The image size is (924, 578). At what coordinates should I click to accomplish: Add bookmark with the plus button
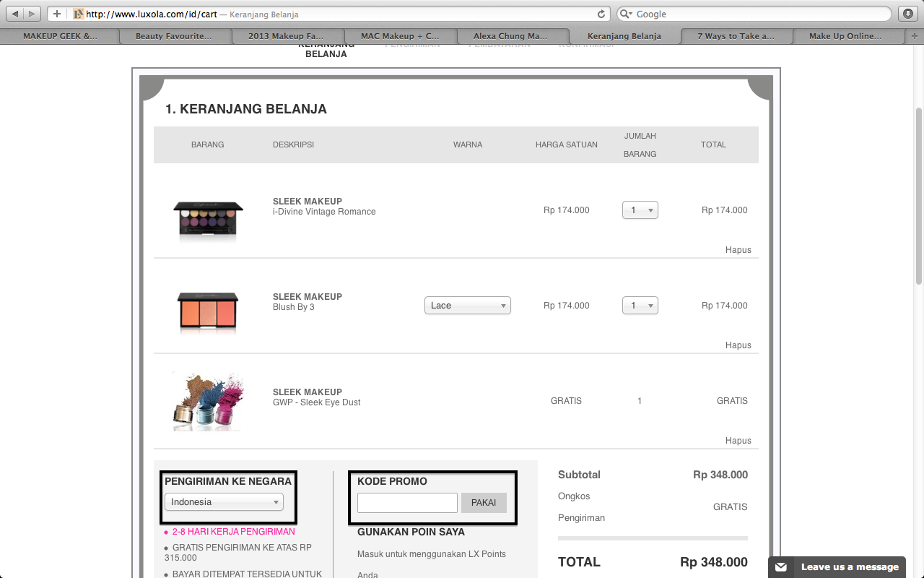coord(57,14)
